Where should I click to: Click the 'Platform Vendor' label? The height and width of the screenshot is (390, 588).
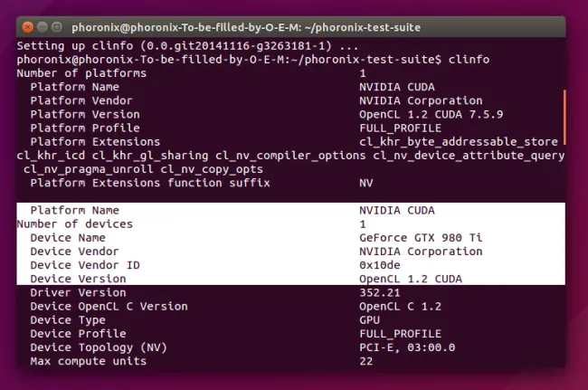point(81,100)
